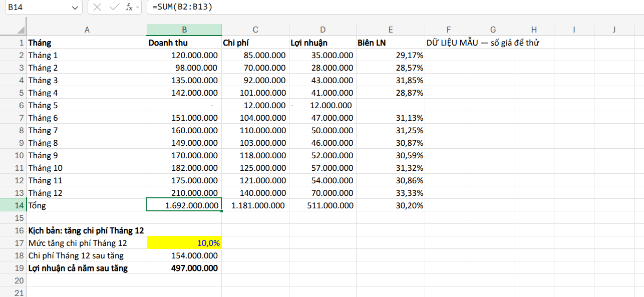Click the 'Tháng 10' cell
Screen dimensions: 644x297
click(87, 168)
